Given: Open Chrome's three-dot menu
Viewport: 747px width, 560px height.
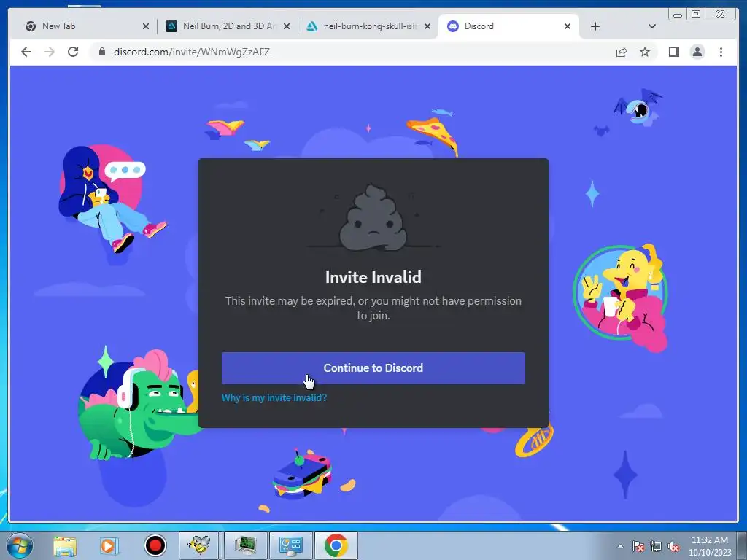Looking at the screenshot, I should 721,52.
